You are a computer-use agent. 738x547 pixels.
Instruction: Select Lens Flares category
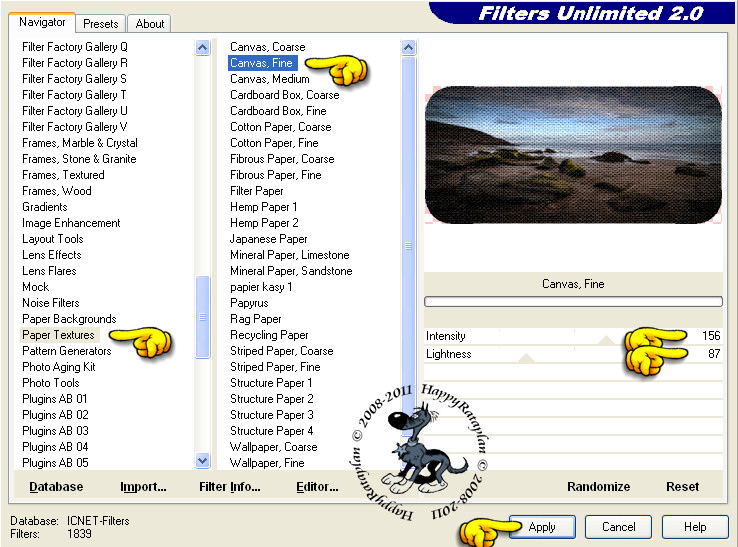[49, 271]
